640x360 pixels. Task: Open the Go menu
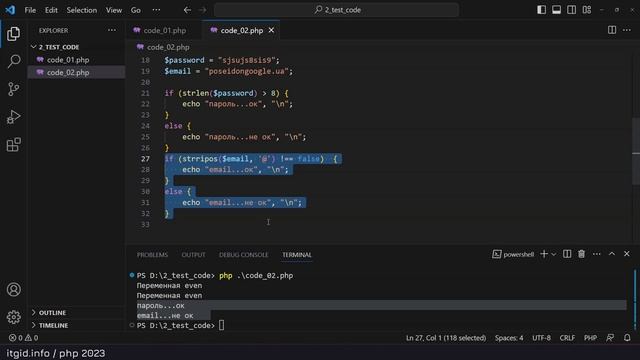tap(136, 10)
